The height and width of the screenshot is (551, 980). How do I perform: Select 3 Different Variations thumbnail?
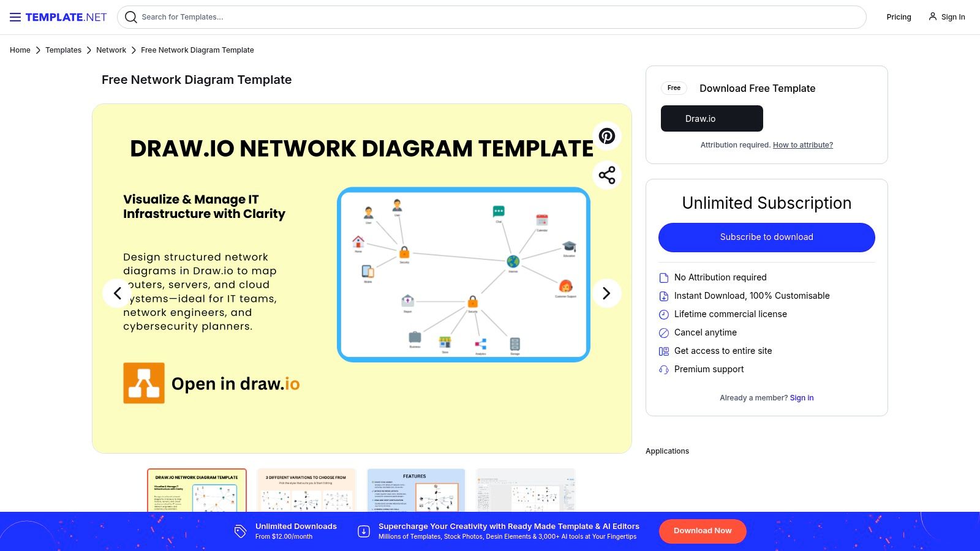tap(306, 490)
